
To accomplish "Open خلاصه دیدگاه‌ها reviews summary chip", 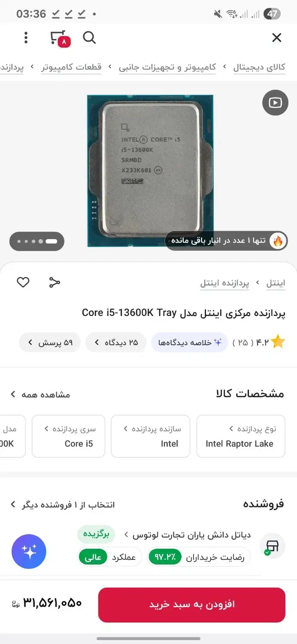I will 189,343.
